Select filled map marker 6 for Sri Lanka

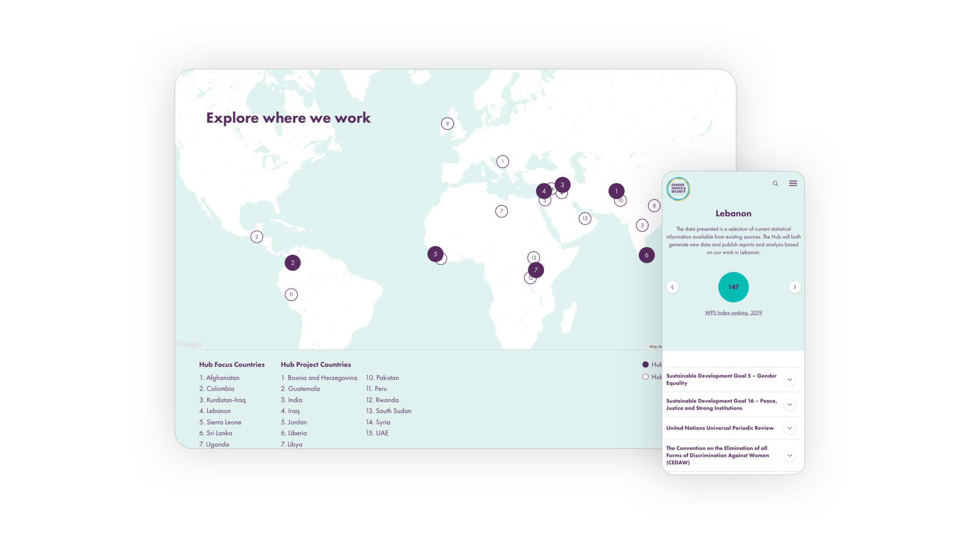point(647,255)
